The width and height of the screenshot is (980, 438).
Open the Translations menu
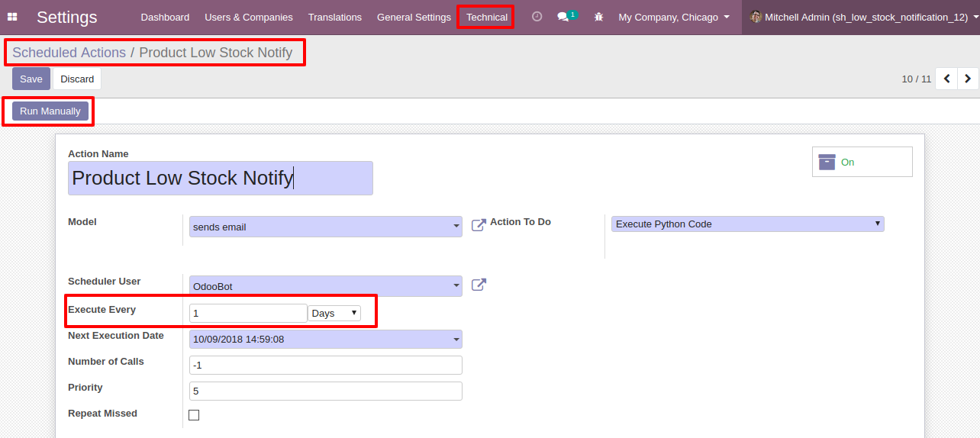[x=335, y=17]
